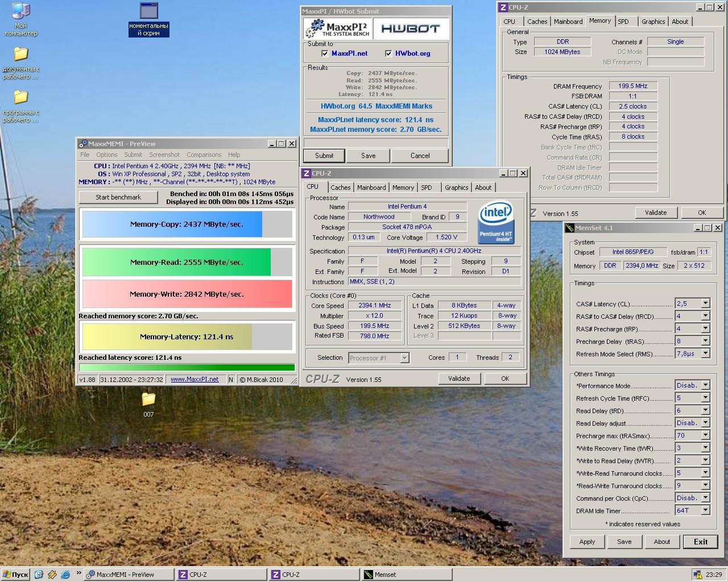
Task: Click the CPU-Z Z icon in CPU window title
Action: (x=307, y=173)
